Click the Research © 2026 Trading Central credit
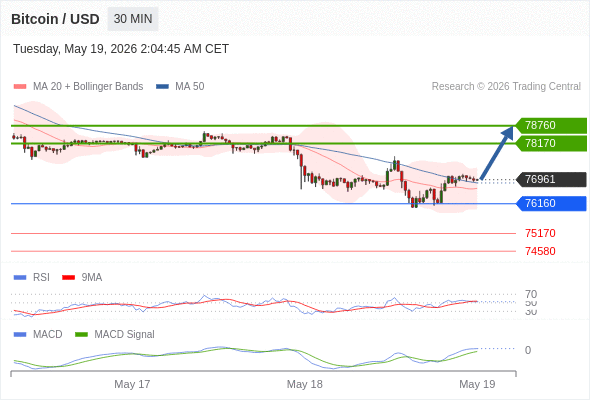590x400 pixels. [x=506, y=87]
